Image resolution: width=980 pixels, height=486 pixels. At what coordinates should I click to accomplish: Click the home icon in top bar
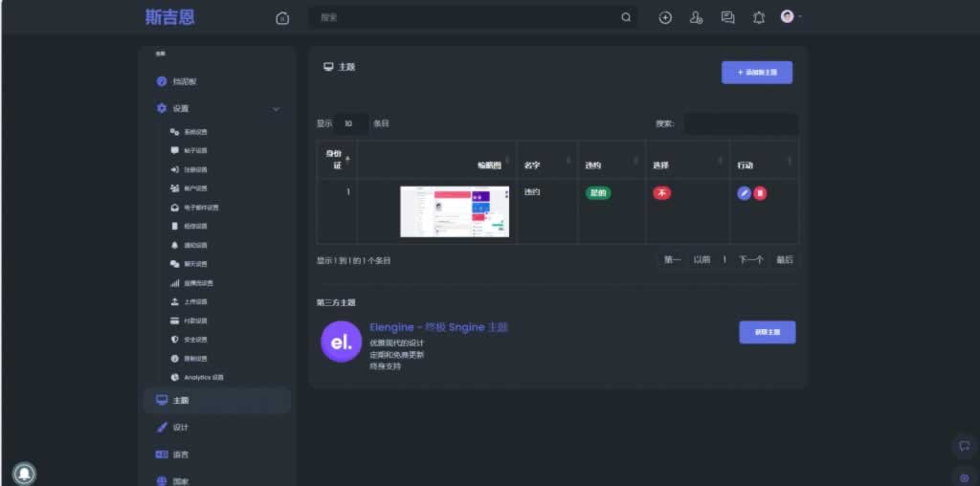click(x=282, y=17)
